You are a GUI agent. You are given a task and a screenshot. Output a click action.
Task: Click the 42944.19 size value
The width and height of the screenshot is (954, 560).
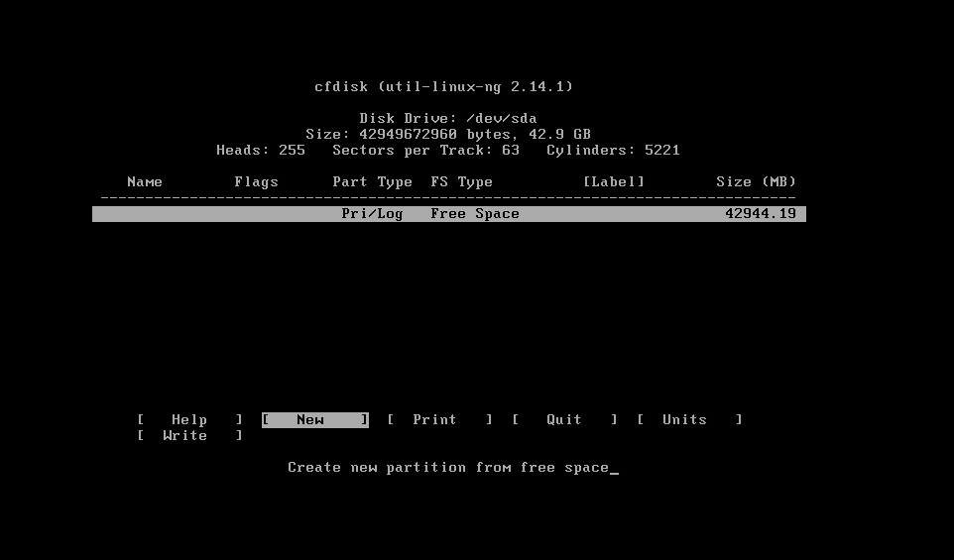click(x=761, y=214)
